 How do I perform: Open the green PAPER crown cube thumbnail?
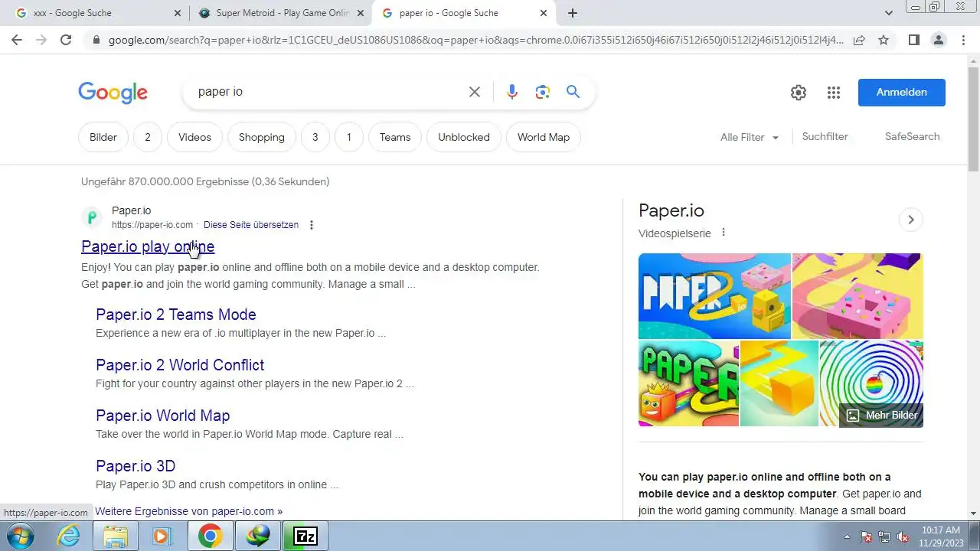click(688, 383)
